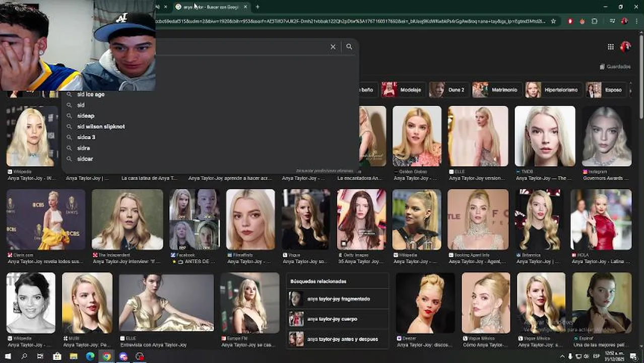The height and width of the screenshot is (363, 644).
Task: Open the Deezer image result
Action: 425,302
